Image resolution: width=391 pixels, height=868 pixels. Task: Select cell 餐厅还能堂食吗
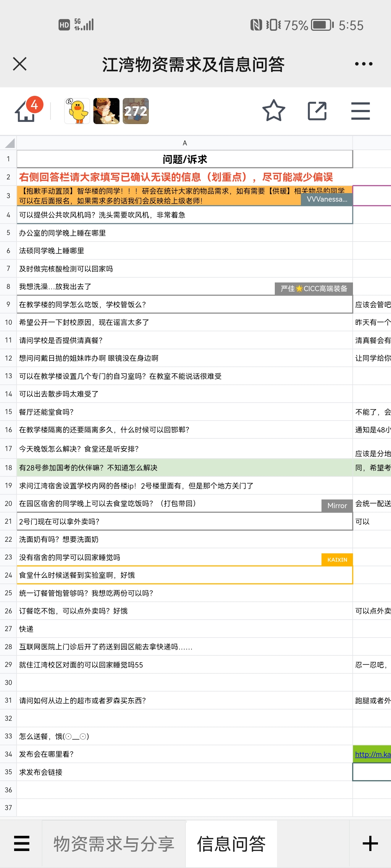(x=185, y=412)
